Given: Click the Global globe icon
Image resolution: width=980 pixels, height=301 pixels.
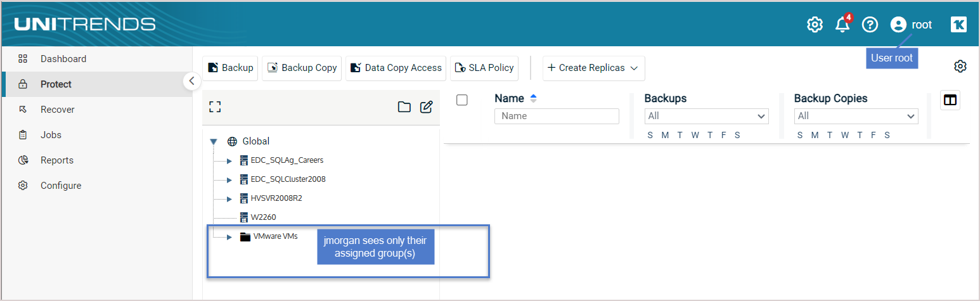Looking at the screenshot, I should (x=232, y=141).
